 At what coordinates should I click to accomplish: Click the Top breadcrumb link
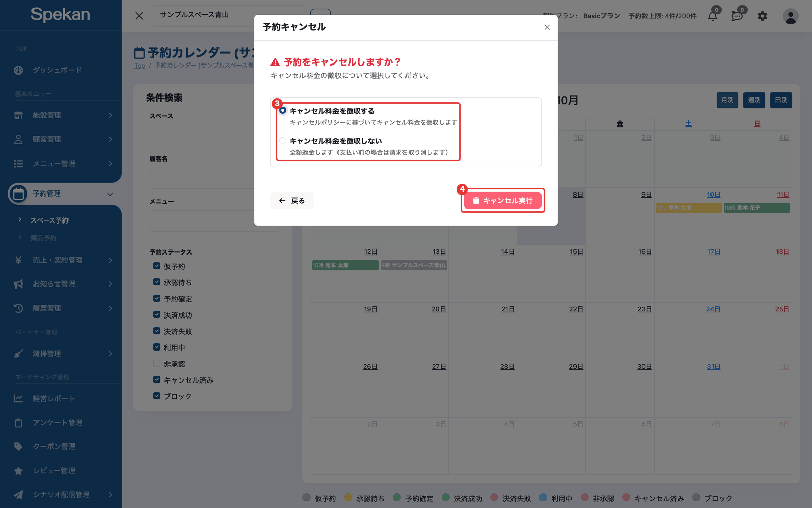click(140, 66)
